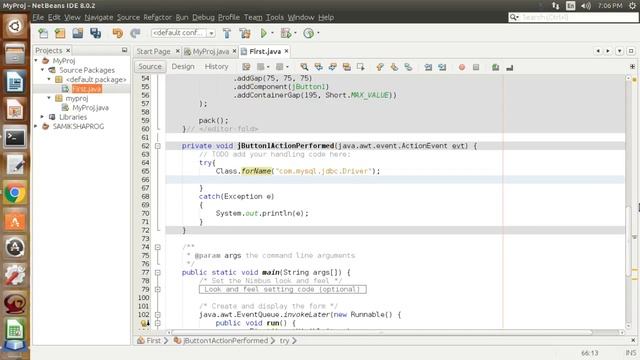Select MyProj.java in the Projects tree
640x360 pixels.
(x=90, y=108)
